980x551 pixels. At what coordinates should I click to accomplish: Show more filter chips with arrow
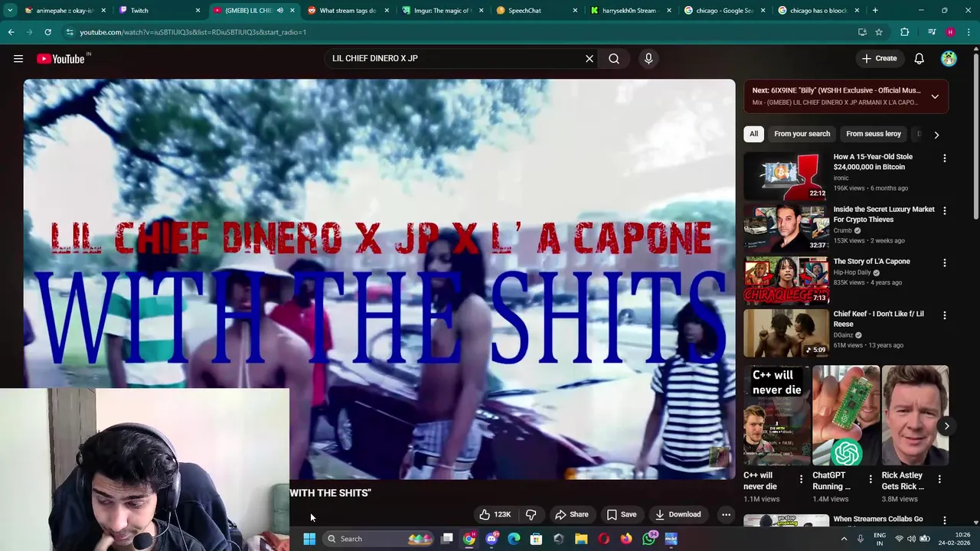point(936,135)
